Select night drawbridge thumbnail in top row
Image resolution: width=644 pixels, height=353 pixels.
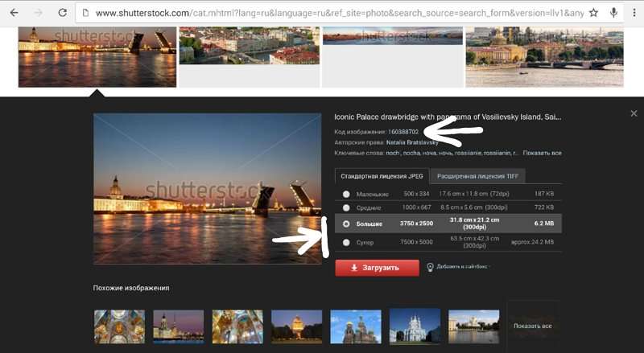(97, 56)
